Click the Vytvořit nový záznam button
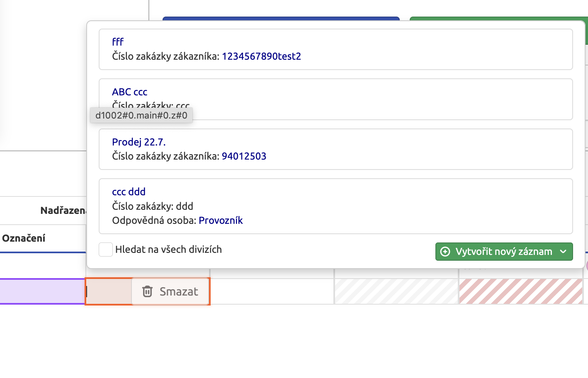The width and height of the screenshot is (588, 378). point(504,252)
